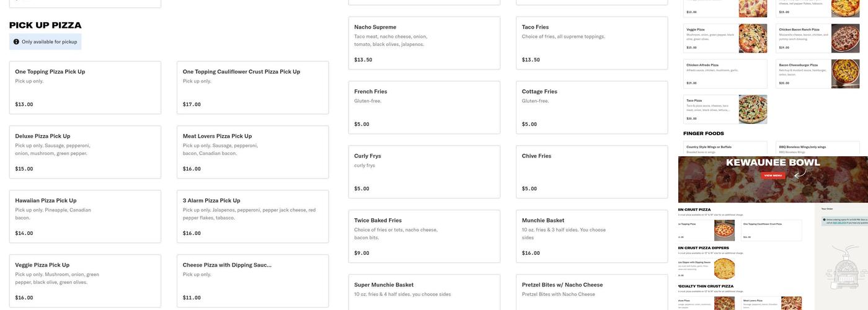
Task: Select the One Topping Pizza Pick Up item
Action: tap(85, 87)
